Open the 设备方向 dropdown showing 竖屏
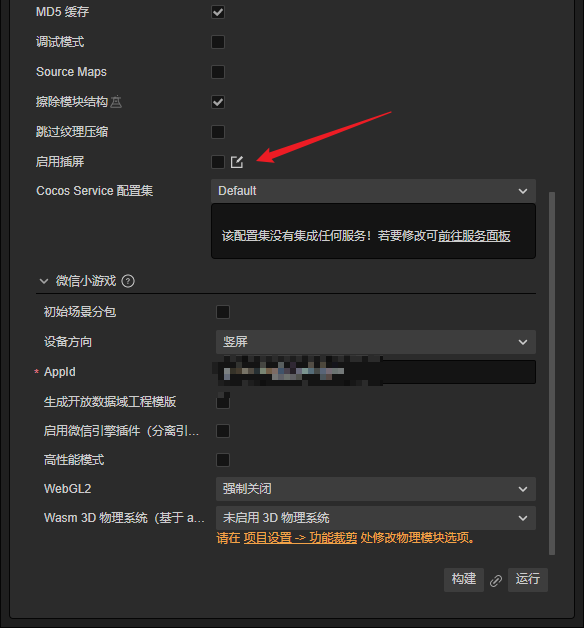Screen dimensions: 584x628 tap(376, 342)
